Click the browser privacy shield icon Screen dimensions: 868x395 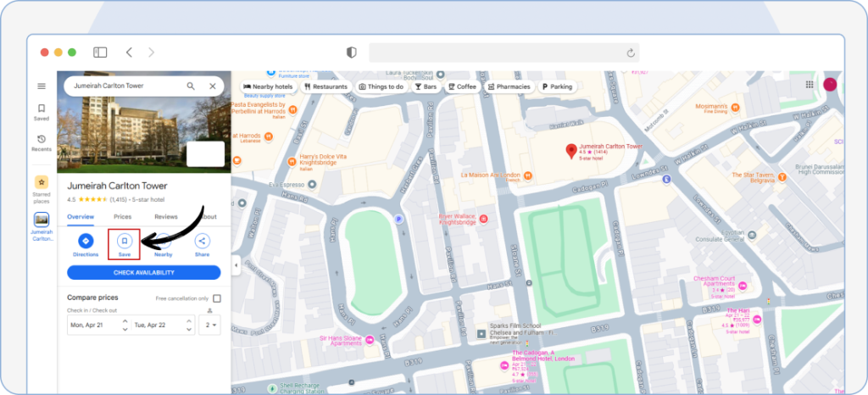pyautogui.click(x=351, y=53)
